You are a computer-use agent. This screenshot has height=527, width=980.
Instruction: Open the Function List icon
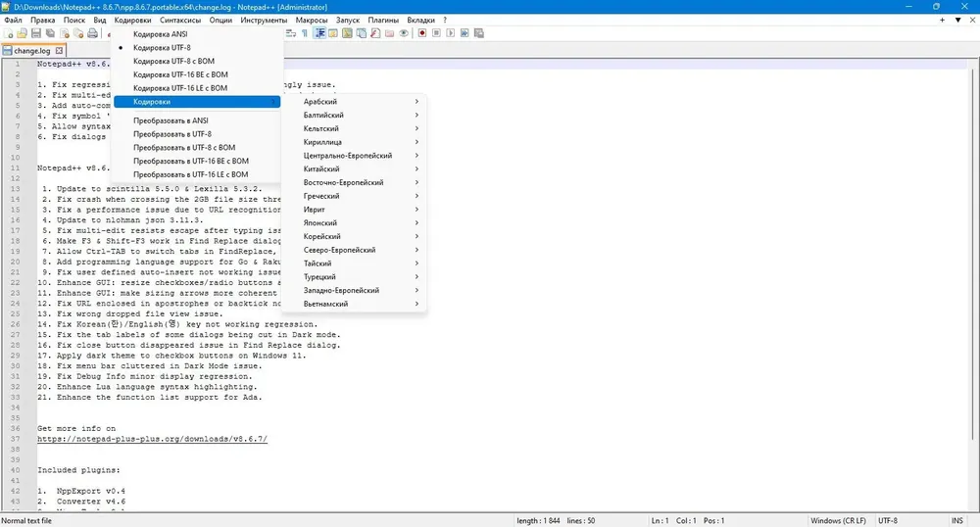[x=375, y=33]
